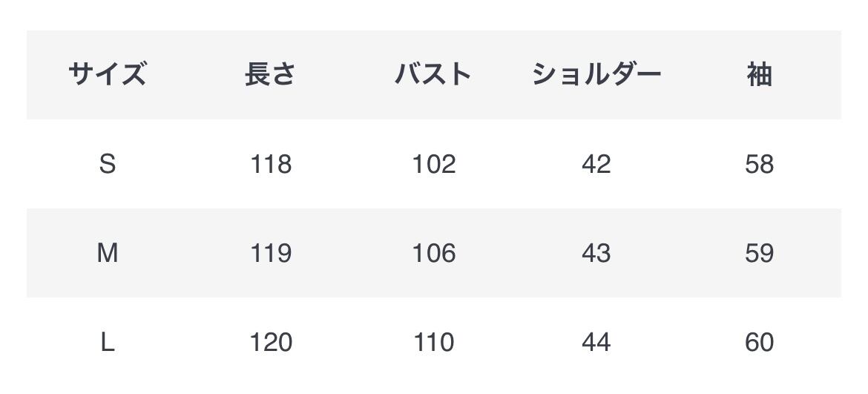Click the 袖 column header
Viewport: 868px width, 394px height.
pos(759,75)
